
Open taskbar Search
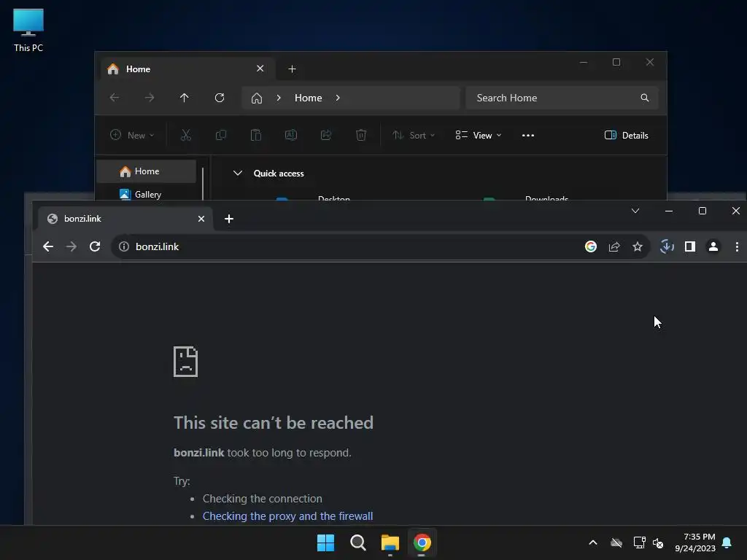(x=357, y=542)
